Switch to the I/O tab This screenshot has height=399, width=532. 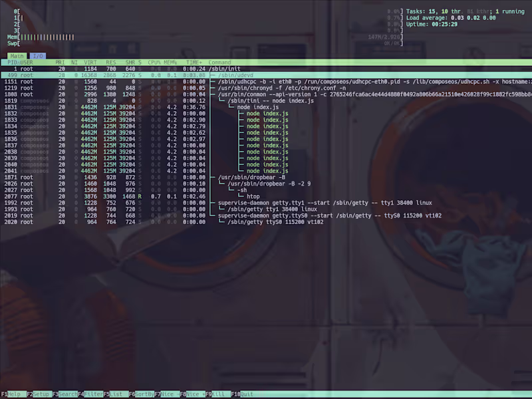[x=38, y=56]
